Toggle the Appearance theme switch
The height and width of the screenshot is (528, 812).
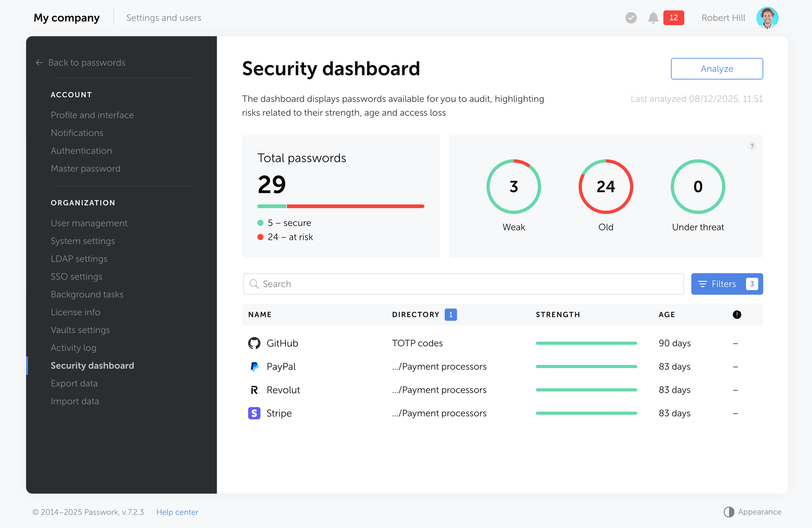click(x=729, y=512)
